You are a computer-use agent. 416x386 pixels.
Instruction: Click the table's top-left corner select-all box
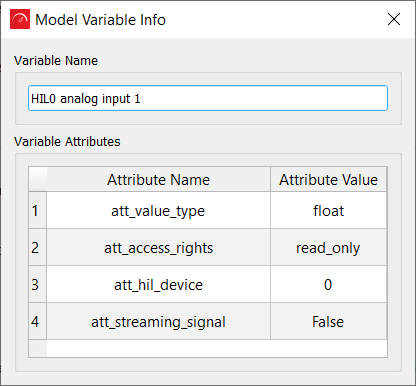[38, 179]
